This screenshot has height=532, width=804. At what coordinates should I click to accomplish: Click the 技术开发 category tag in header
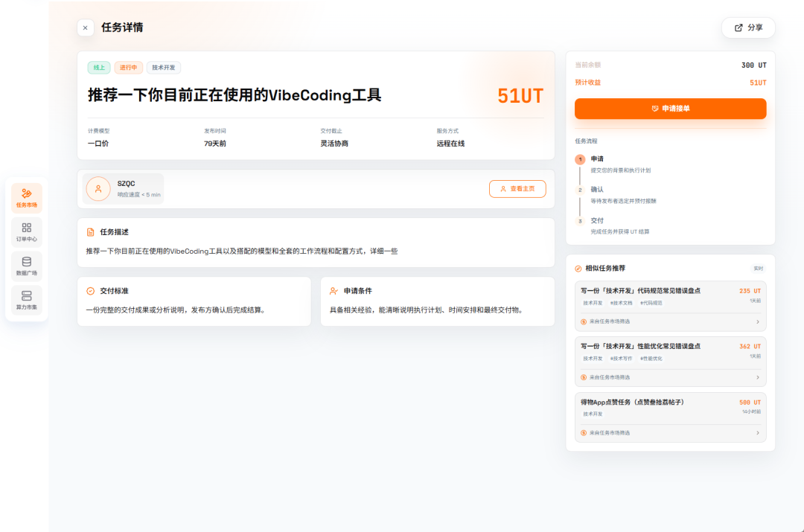tap(164, 67)
